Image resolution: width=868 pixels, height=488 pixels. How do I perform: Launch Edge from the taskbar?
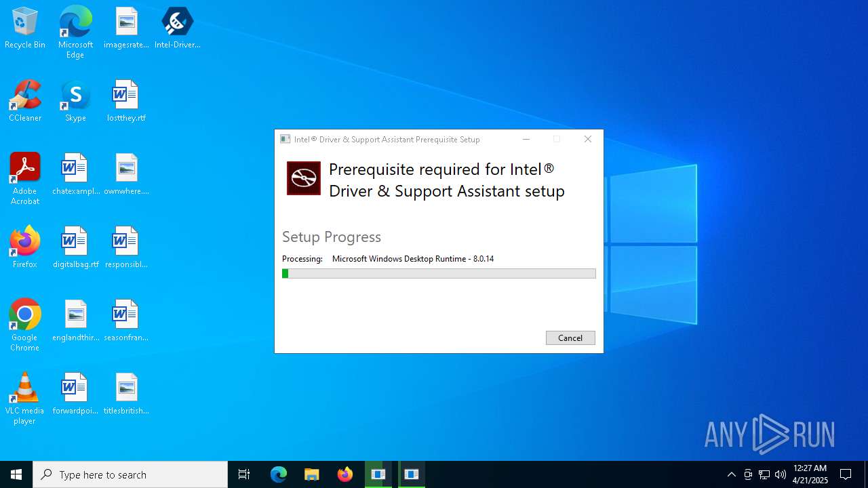coord(279,474)
